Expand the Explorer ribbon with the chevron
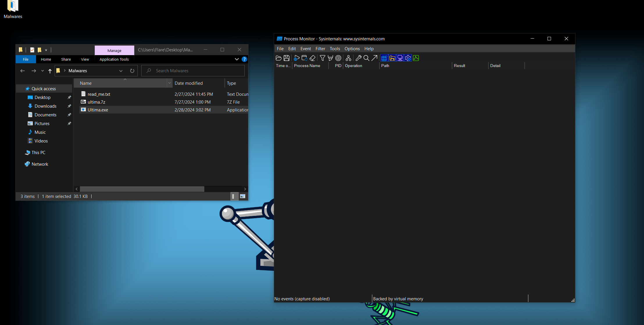 click(237, 59)
